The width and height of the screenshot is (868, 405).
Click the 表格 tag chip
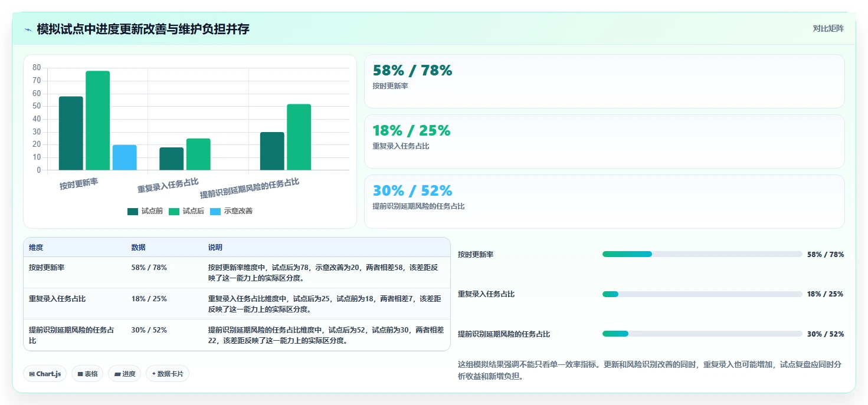pos(87,374)
